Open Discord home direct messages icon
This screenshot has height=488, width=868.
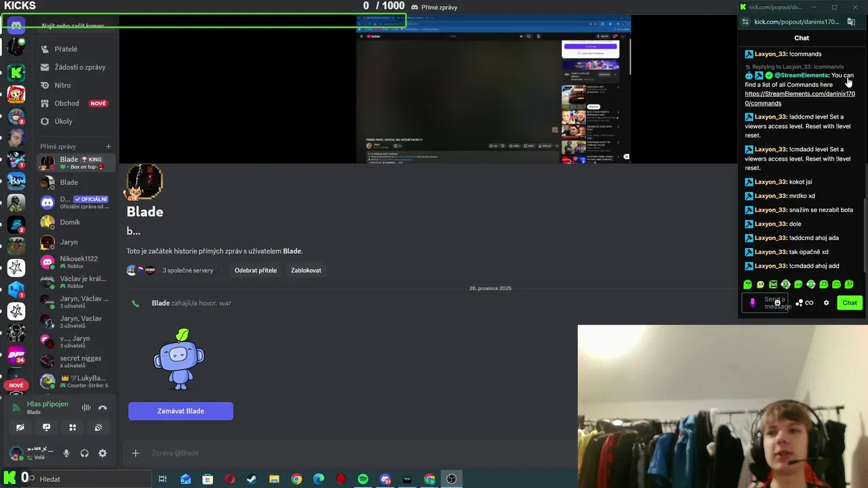click(16, 26)
